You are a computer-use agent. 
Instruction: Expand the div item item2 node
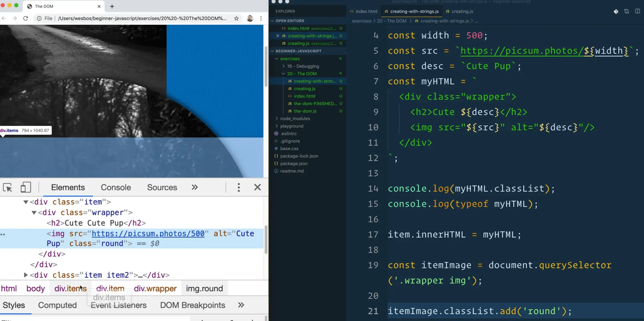click(26, 275)
